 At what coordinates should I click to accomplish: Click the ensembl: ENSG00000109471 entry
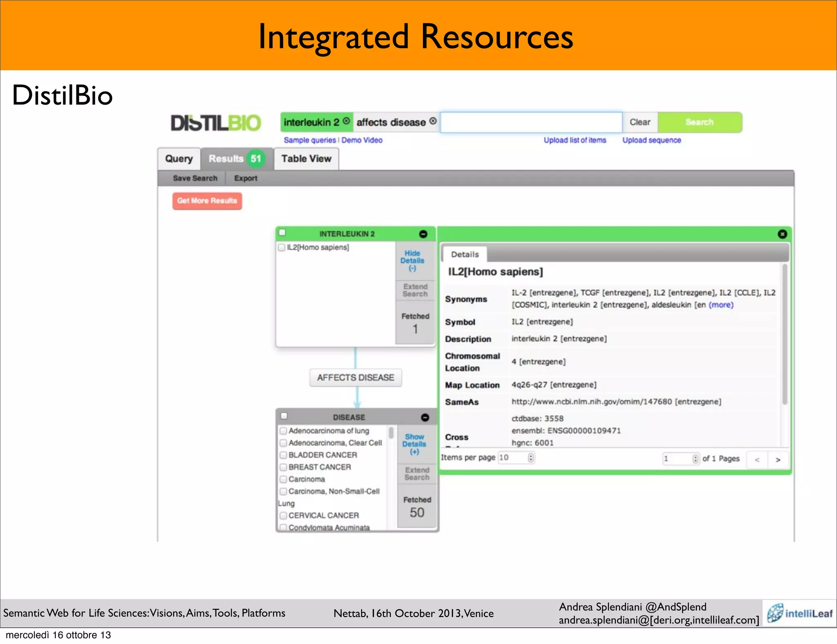click(566, 431)
